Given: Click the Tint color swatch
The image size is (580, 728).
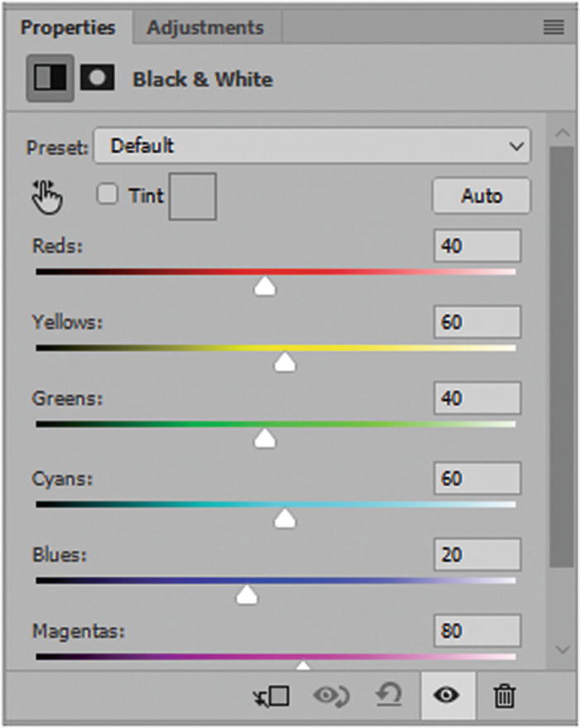Looking at the screenshot, I should pos(192,196).
